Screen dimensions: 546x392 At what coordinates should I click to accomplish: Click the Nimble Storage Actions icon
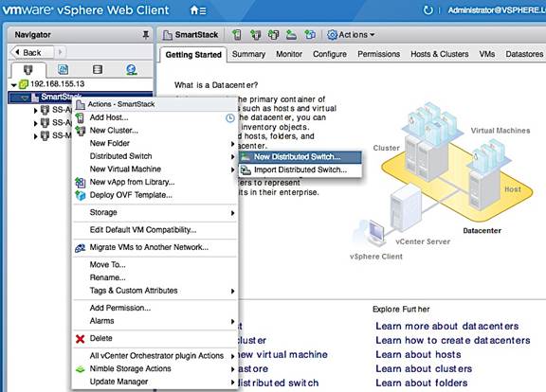pyautogui.click(x=80, y=369)
